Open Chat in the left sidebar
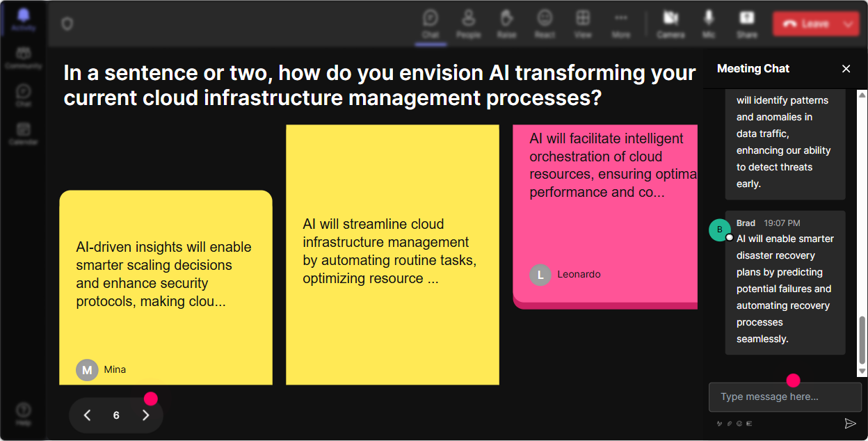Viewport: 868px width, 441px height. 24,95
